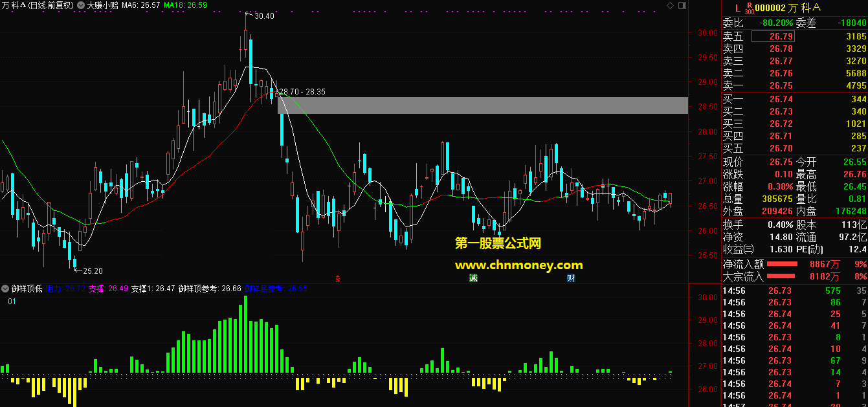This screenshot has height=407, width=868.
Task: Click the 买三 price 26.72
Action: point(781,124)
